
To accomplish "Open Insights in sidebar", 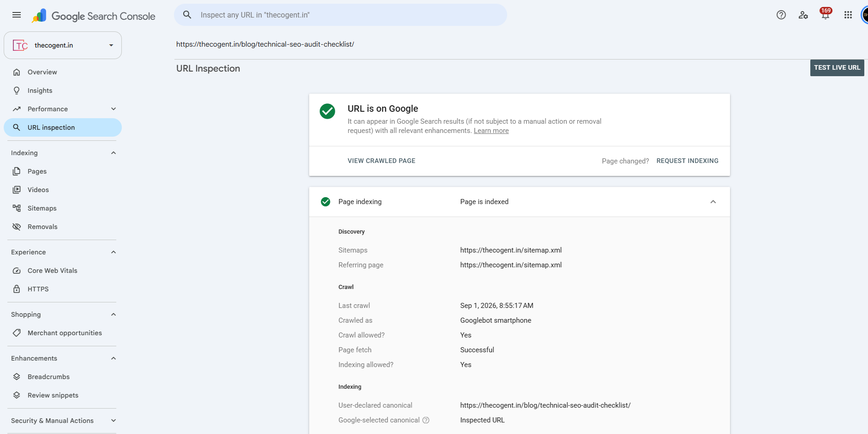I will 63,90.
